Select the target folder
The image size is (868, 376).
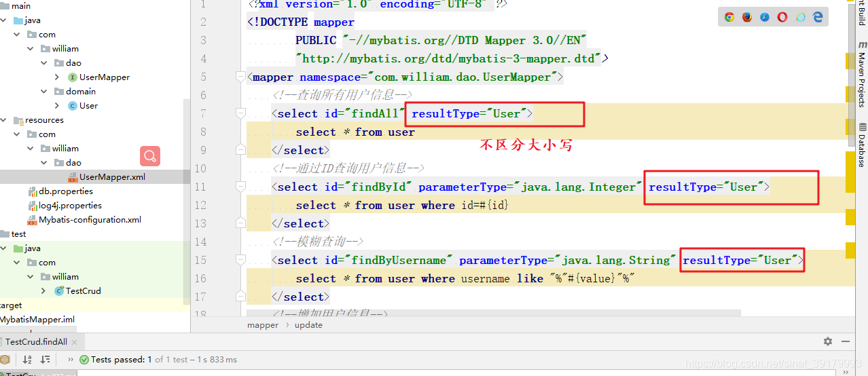point(11,305)
